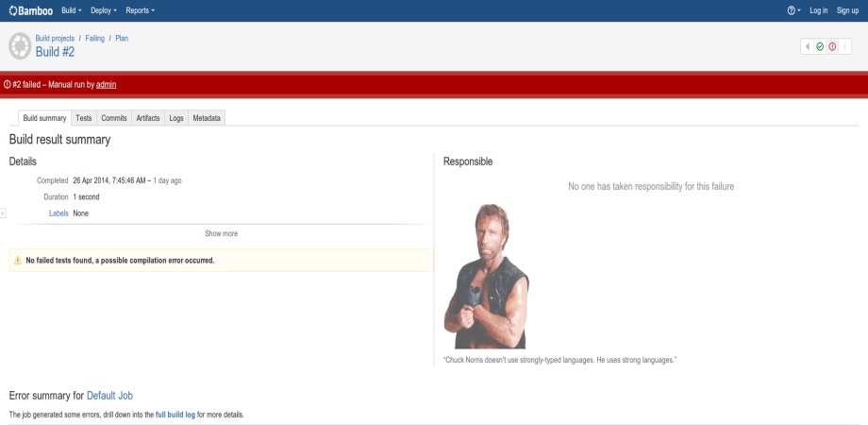This screenshot has width=868, height=425.
Task: Click the Chuck Norris image
Action: [x=487, y=276]
